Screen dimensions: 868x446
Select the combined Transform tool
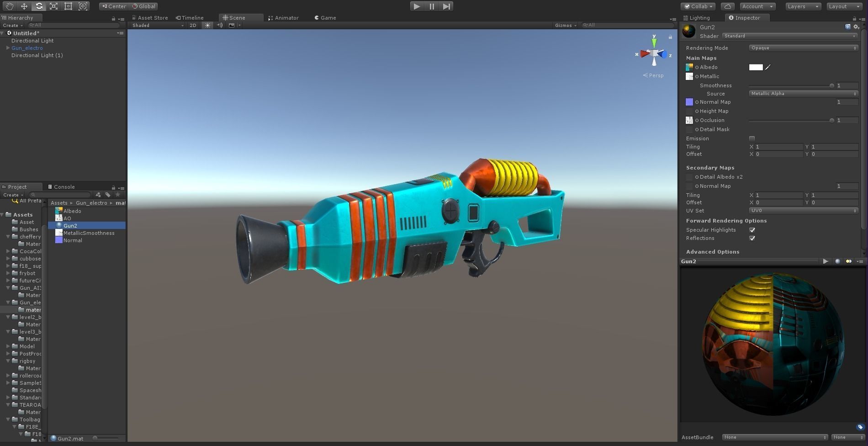coord(83,6)
